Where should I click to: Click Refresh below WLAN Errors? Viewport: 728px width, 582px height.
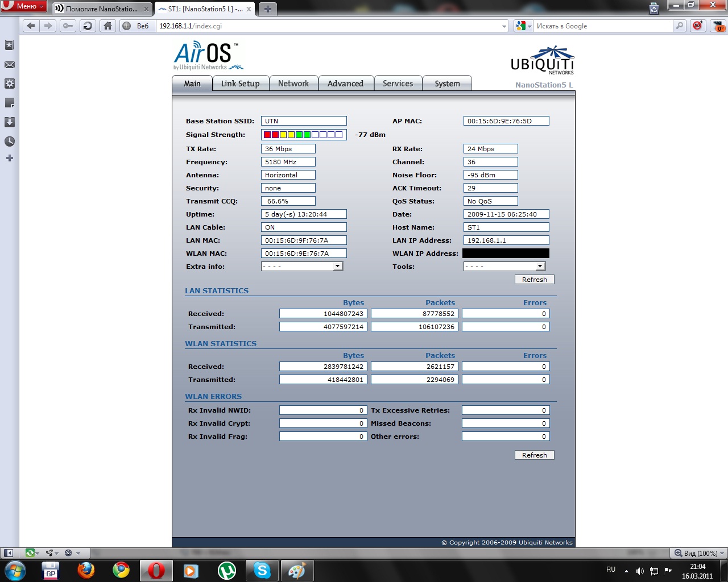[x=534, y=455]
